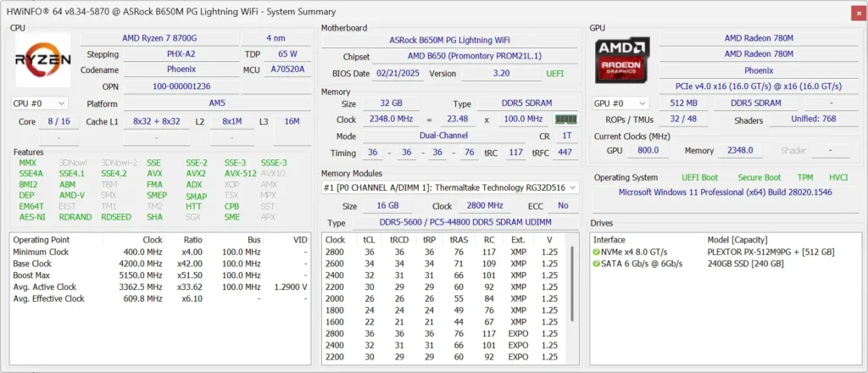Click the green UEFI label beside the BIOS version

tap(555, 73)
